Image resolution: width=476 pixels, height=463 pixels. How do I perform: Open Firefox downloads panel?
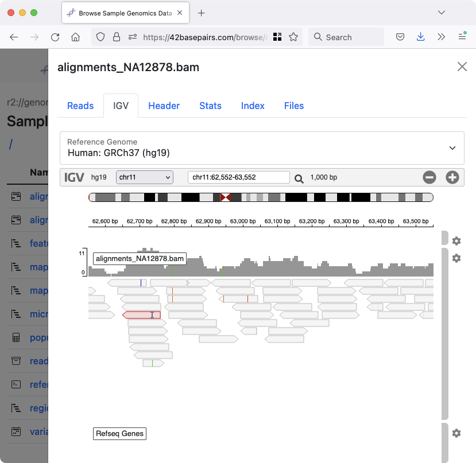(x=420, y=36)
